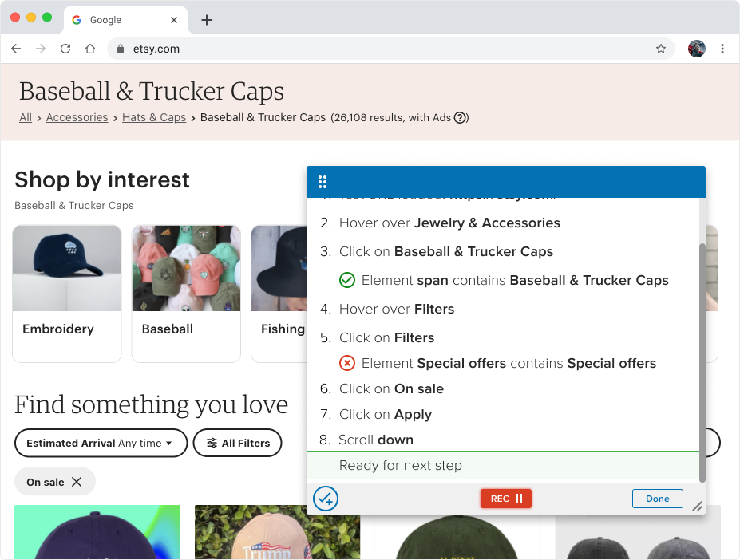Grab the recorder panel drag handle icon
Screen dimensions: 740x560
point(323,182)
